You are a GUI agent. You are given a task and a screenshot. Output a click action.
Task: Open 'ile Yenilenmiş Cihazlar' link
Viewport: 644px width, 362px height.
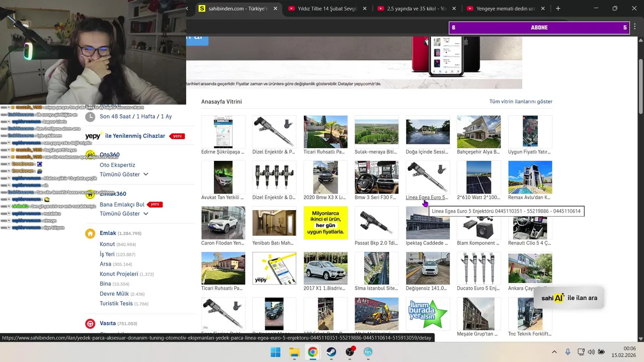click(135, 136)
